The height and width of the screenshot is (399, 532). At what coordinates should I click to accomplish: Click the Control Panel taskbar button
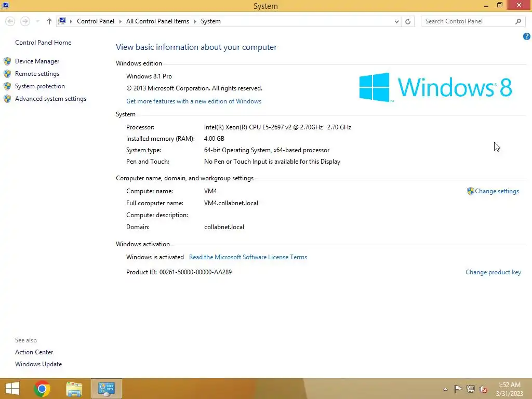tap(106, 389)
